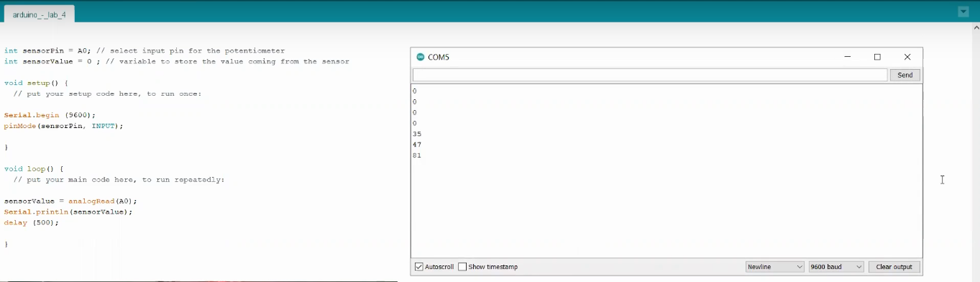Select the arduino_-_lab_4 sketch tab
The width and height of the screenshot is (980, 282).
point(39,14)
